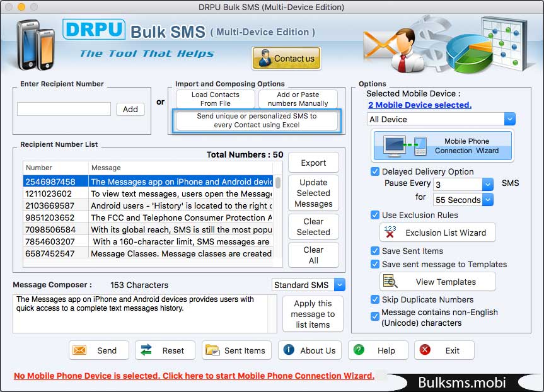
Task: Toggle Delayed Delivery Option checkbox
Action: click(374, 171)
